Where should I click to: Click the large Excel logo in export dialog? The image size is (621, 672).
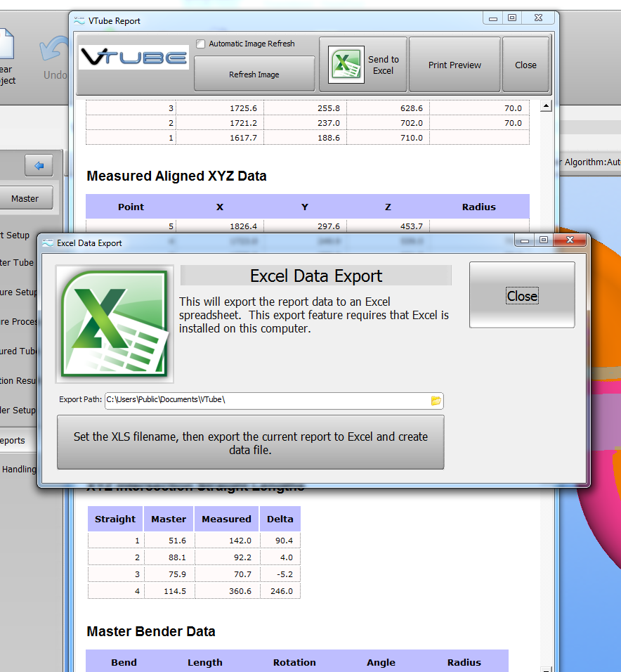[x=115, y=323]
